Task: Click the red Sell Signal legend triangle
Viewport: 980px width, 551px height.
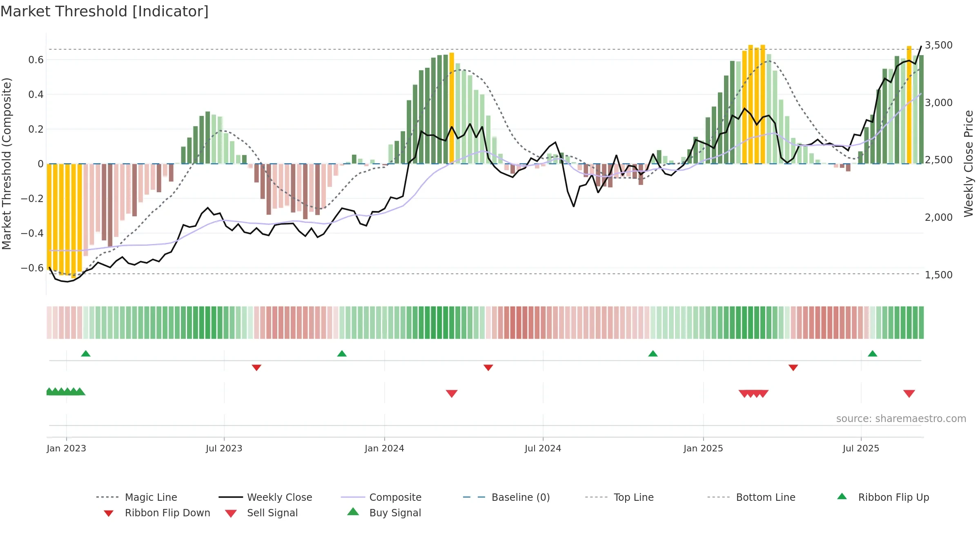Action: [231, 513]
